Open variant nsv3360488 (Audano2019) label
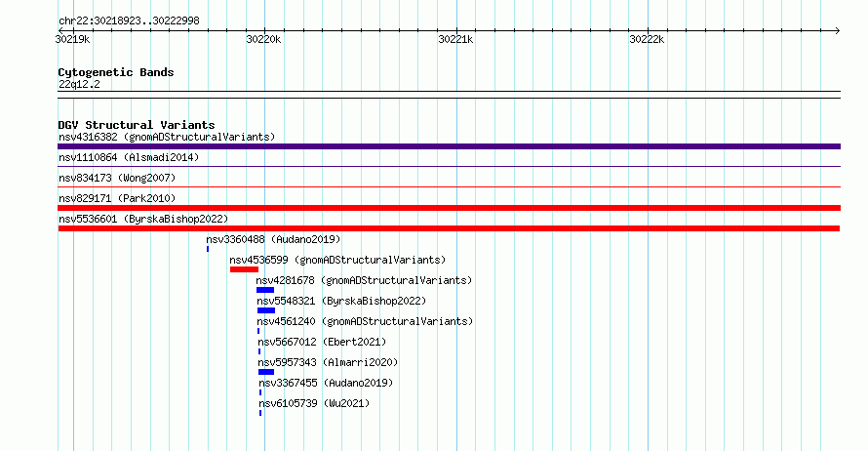The image size is (868, 451). point(273,239)
